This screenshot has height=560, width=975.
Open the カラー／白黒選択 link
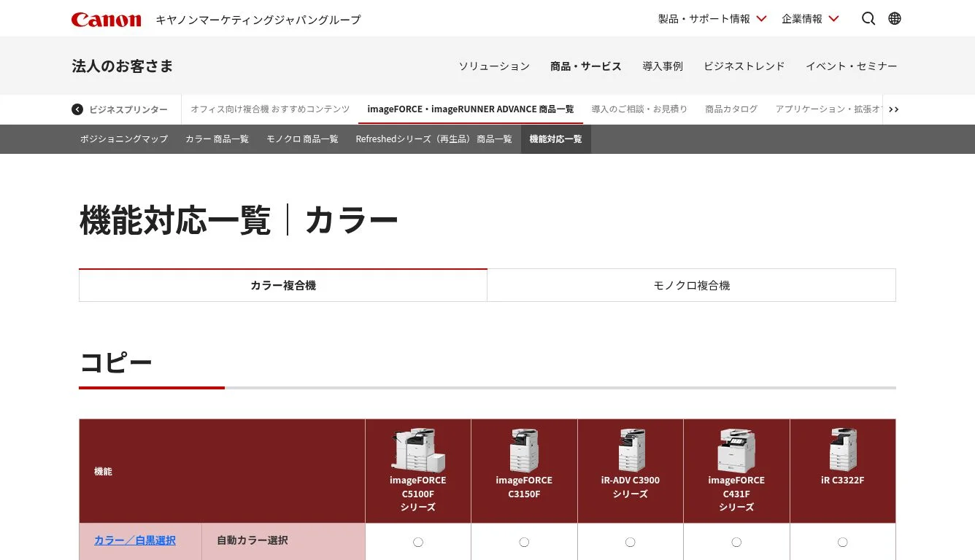(135, 540)
